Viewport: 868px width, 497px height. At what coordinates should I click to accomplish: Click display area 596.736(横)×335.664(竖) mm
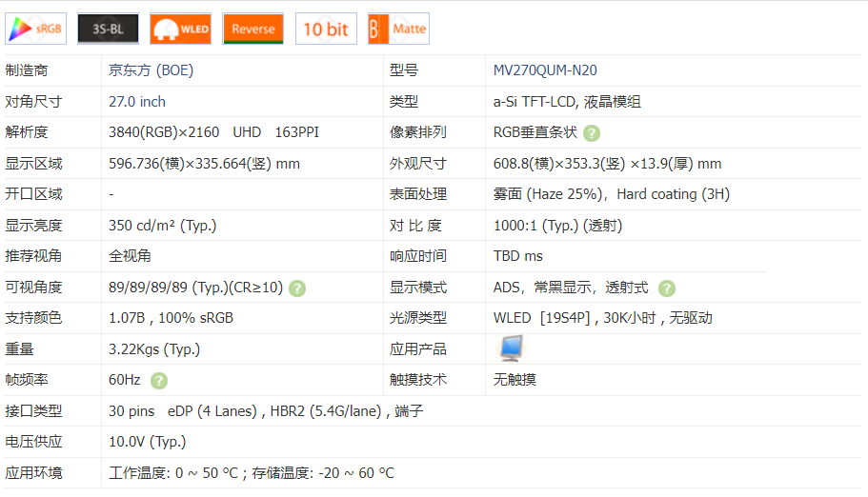[x=204, y=164]
